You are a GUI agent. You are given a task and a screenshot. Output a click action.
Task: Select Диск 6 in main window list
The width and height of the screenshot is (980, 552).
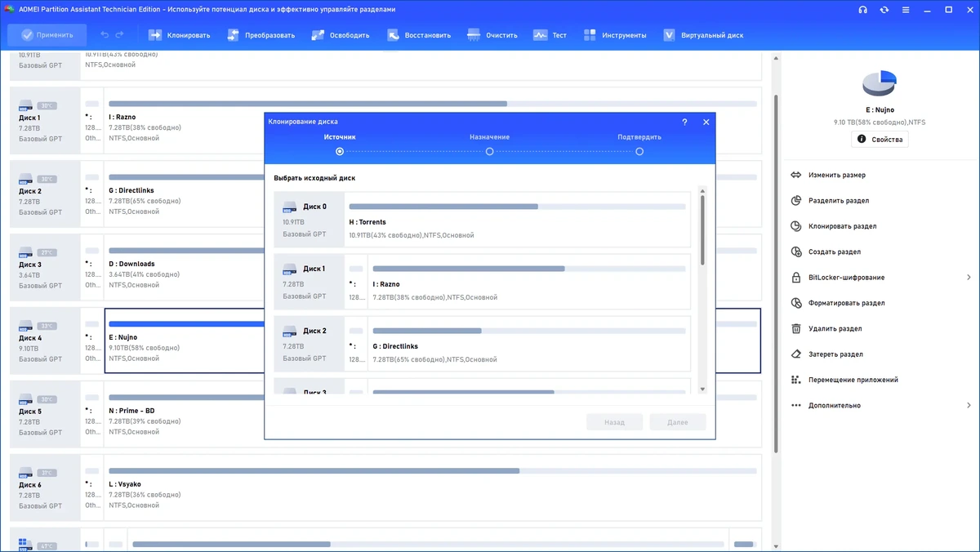[45, 488]
